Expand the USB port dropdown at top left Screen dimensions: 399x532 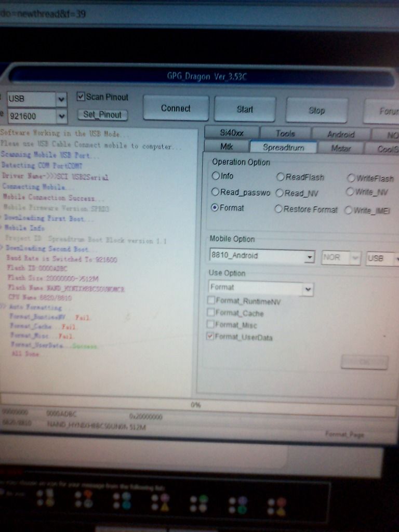tap(61, 99)
